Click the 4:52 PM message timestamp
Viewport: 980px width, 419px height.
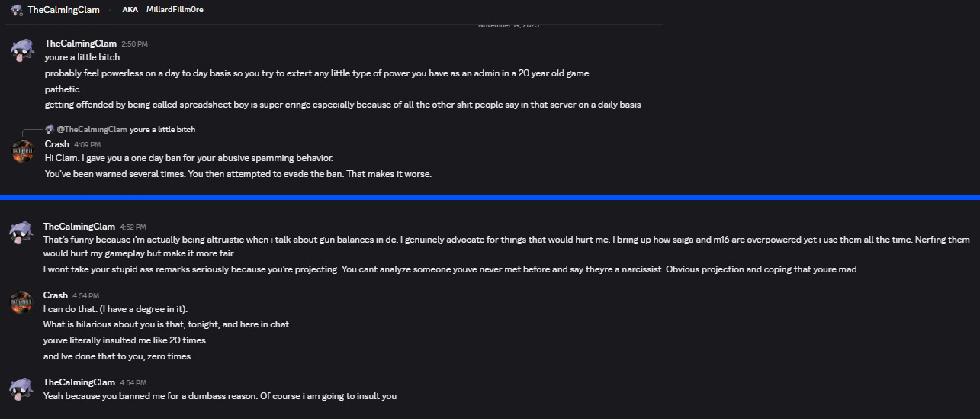(133, 227)
